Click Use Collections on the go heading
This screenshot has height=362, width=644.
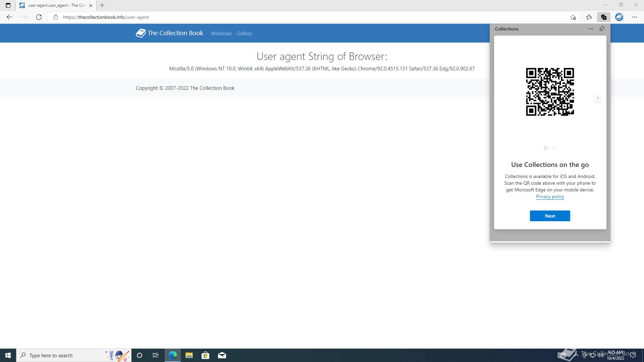550,165
